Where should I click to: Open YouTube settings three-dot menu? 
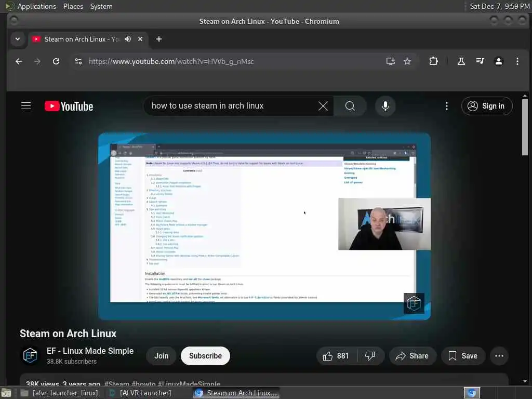click(x=446, y=106)
